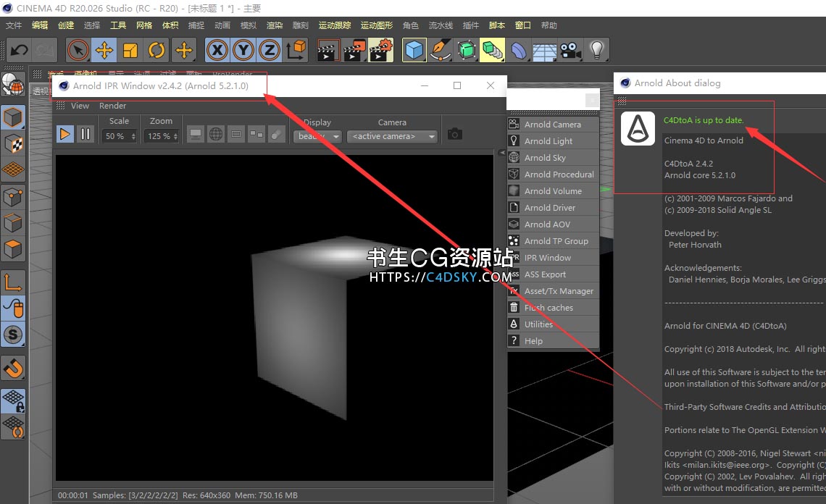Enable Texture mode checker cube
The width and height of the screenshot is (826, 504).
pos(13,143)
